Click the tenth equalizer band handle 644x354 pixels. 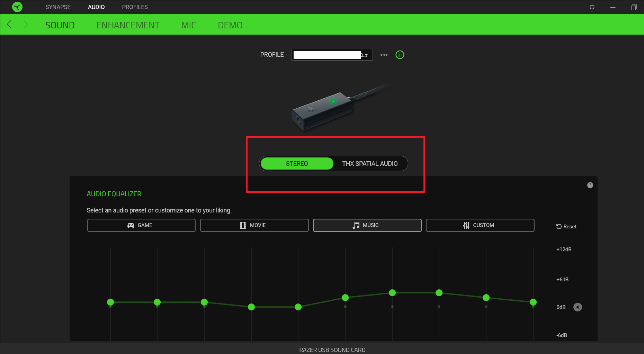(x=533, y=302)
